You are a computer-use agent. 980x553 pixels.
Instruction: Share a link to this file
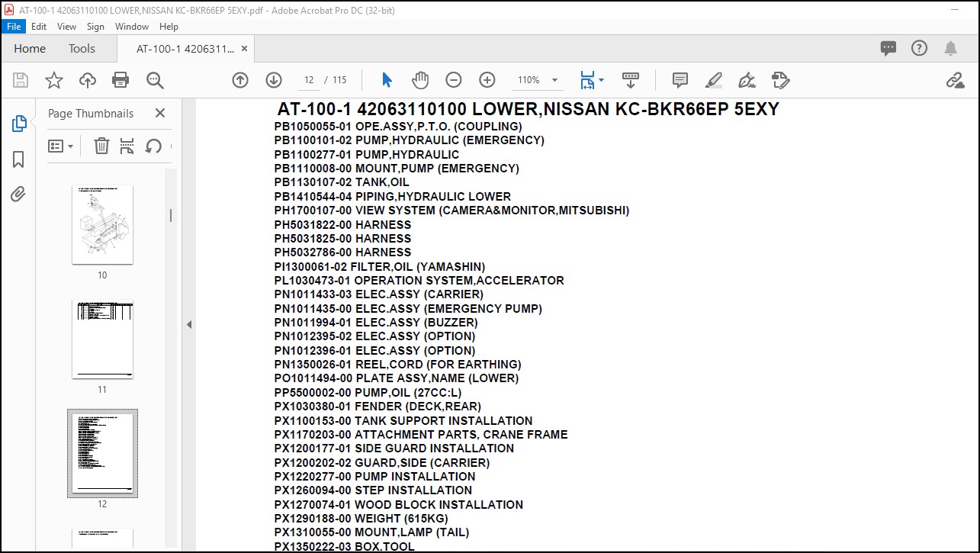tap(955, 80)
